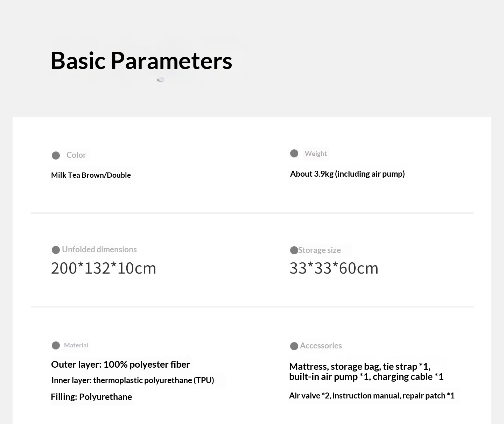This screenshot has width=504, height=424.
Task: Click the Storage size label
Action: coord(320,250)
